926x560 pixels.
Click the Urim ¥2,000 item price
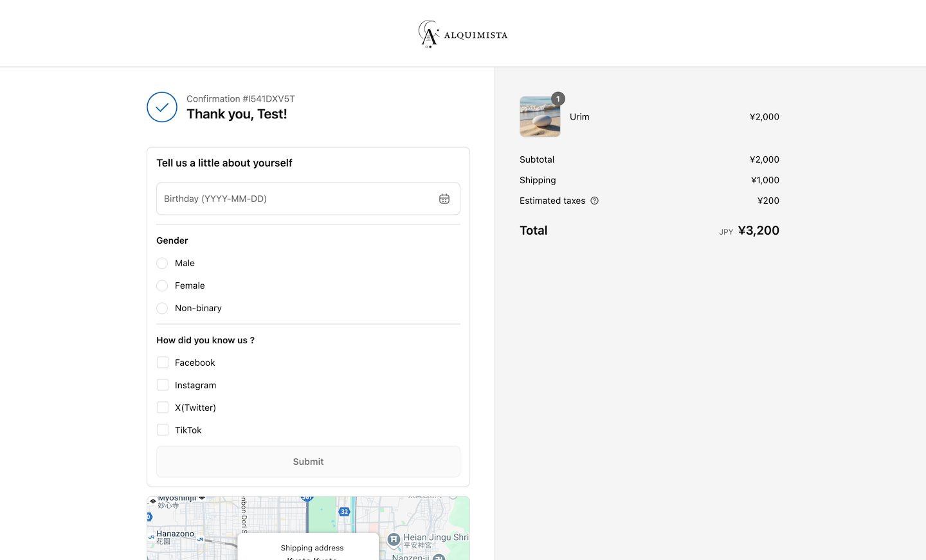point(765,116)
